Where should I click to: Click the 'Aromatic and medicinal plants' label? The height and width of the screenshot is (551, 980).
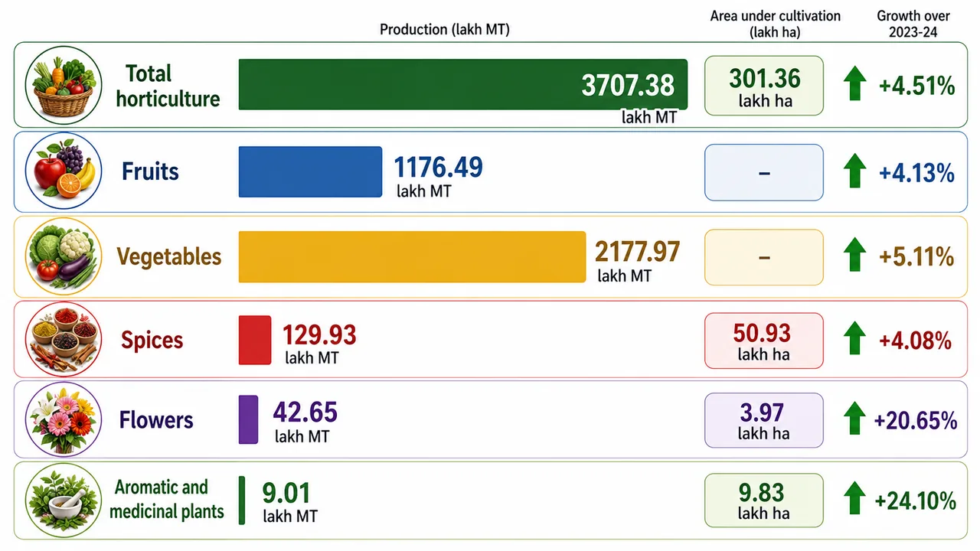point(167,499)
